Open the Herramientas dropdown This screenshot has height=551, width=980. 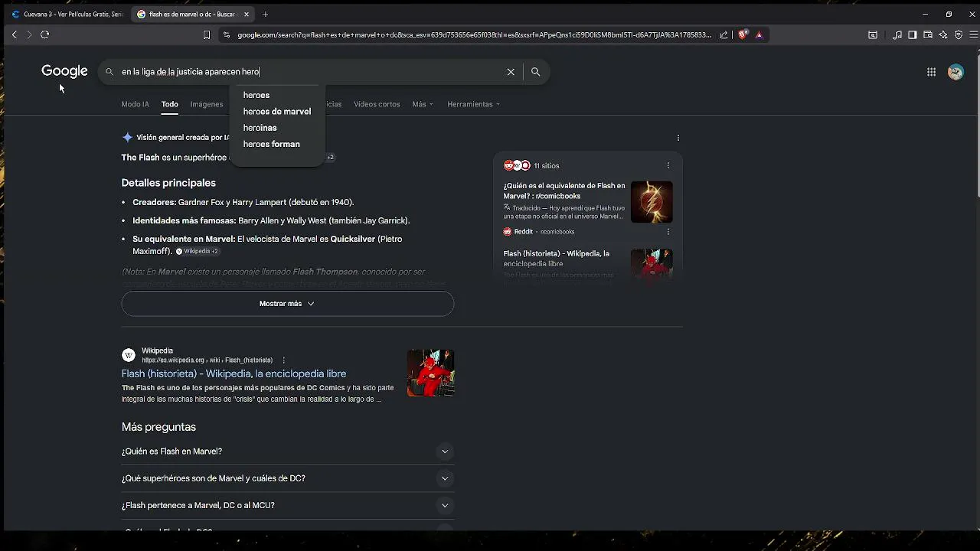pyautogui.click(x=474, y=104)
